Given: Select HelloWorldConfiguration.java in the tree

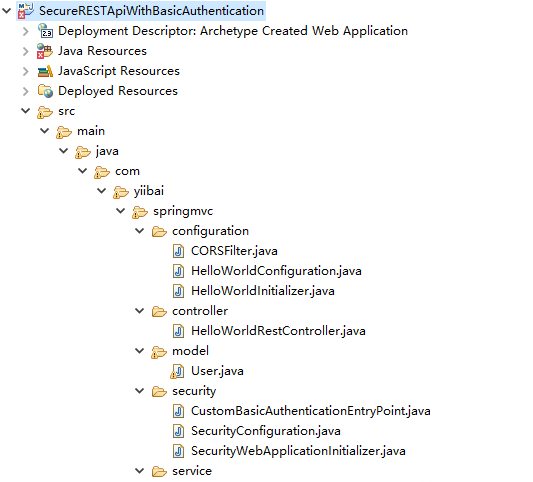Looking at the screenshot, I should [x=276, y=271].
